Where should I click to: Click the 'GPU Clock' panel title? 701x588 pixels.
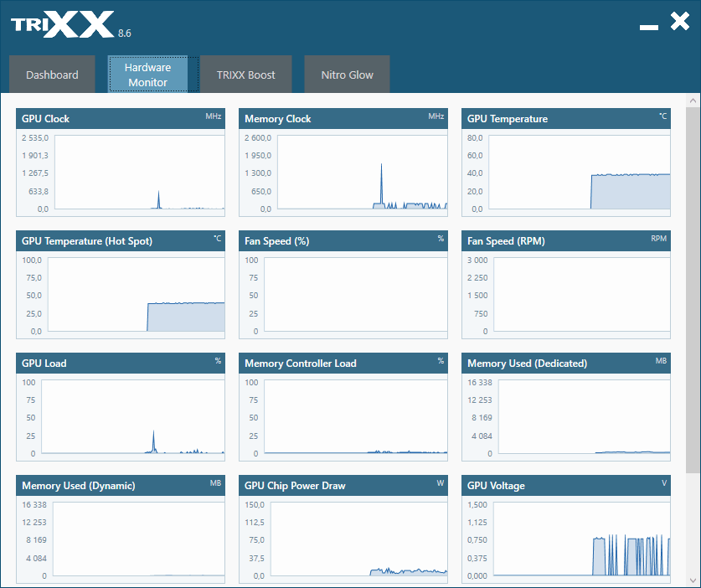tap(45, 118)
